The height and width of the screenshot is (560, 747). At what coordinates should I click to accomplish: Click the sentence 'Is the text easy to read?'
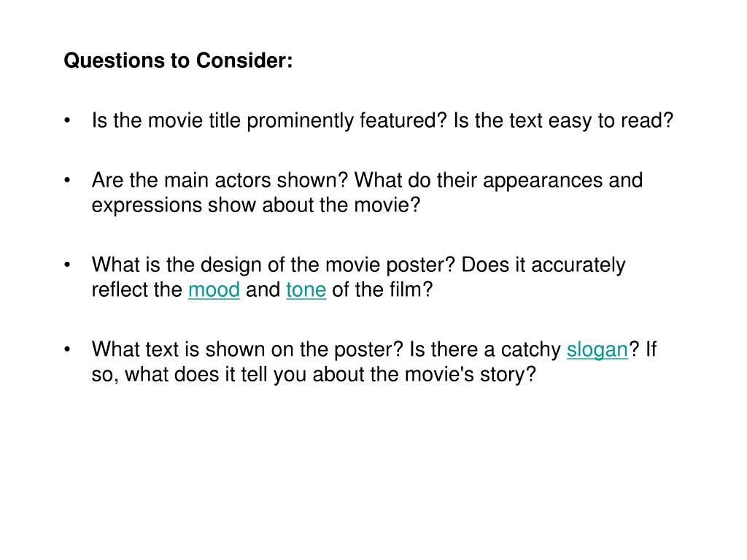[564, 120]
